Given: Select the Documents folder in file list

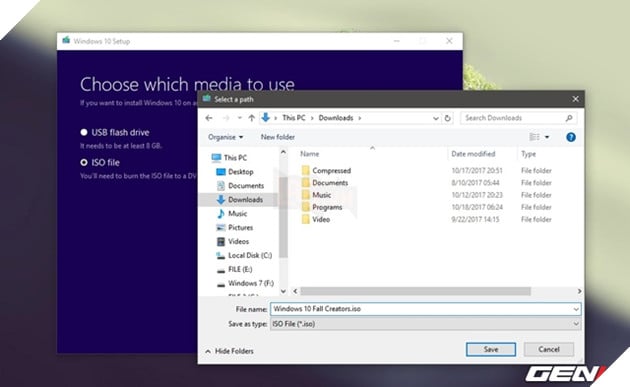Looking at the screenshot, I should point(330,183).
